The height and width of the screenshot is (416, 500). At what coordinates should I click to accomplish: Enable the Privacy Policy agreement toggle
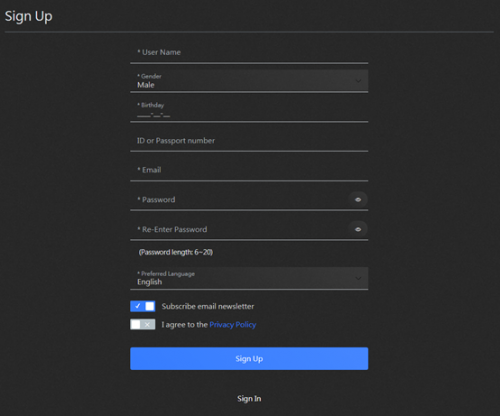pos(143,324)
